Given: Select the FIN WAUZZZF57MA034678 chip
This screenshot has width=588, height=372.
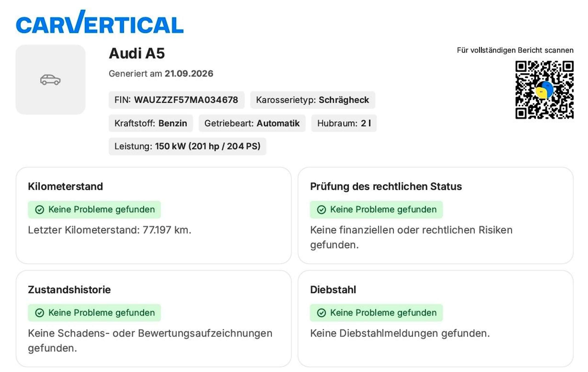Looking at the screenshot, I should [x=176, y=100].
